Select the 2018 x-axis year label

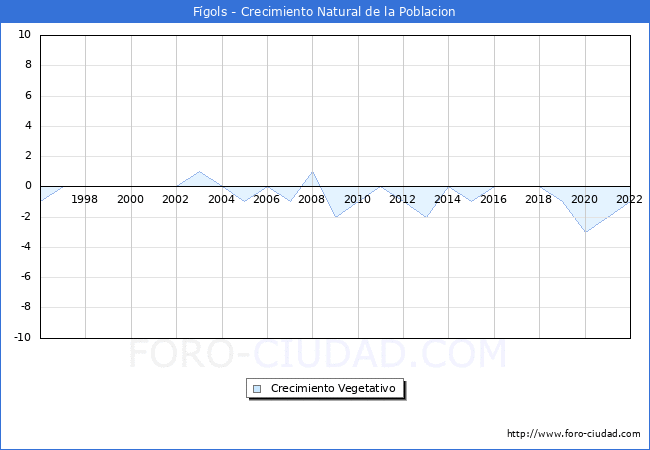[x=538, y=199]
